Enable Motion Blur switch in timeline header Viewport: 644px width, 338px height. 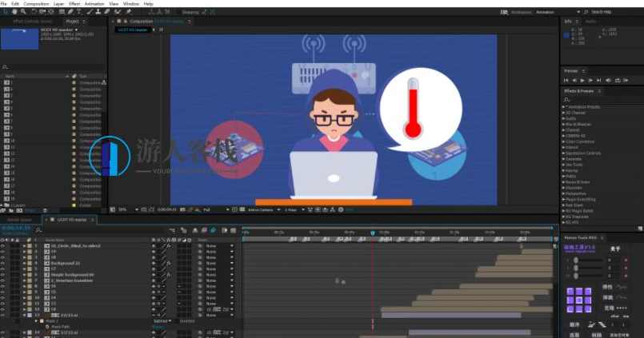click(x=203, y=231)
